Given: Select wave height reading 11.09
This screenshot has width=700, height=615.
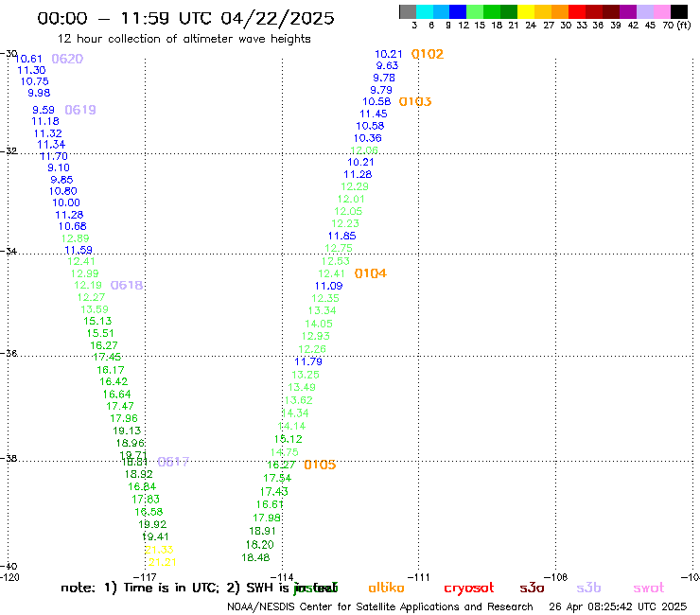Looking at the screenshot, I should tap(328, 286).
